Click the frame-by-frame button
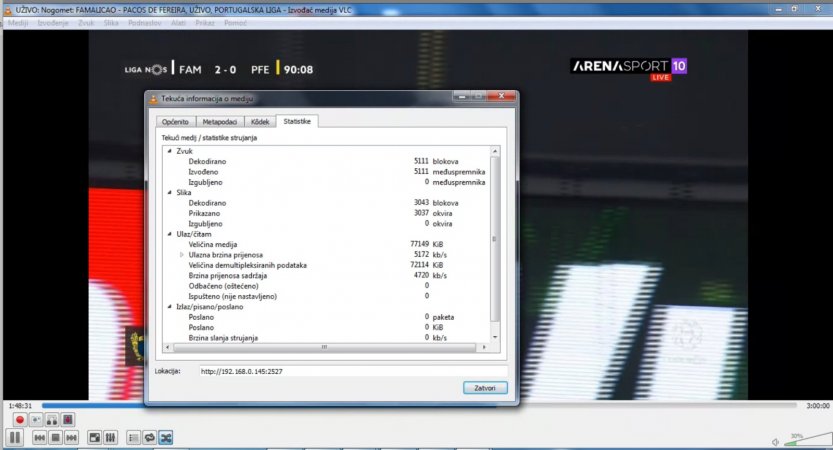The height and width of the screenshot is (450, 833). click(68, 420)
